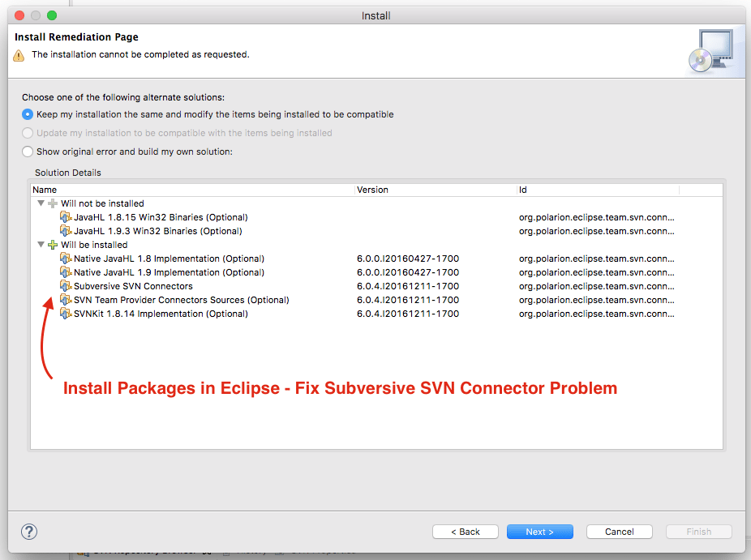The width and height of the screenshot is (751, 560).
Task: Click version 6.0.4.I20161211-1700 of SVN Team Provider Sources
Action: pos(408,300)
